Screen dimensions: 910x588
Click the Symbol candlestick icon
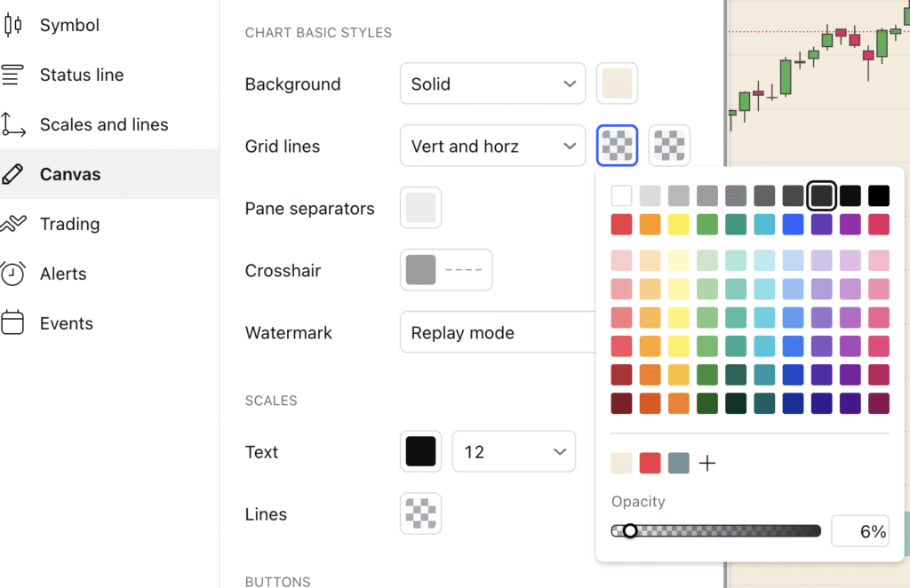point(12,25)
